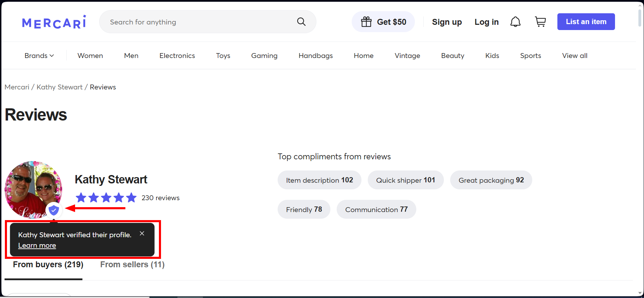This screenshot has height=298, width=644.
Task: Click the Reviews page heading
Action: tap(36, 115)
